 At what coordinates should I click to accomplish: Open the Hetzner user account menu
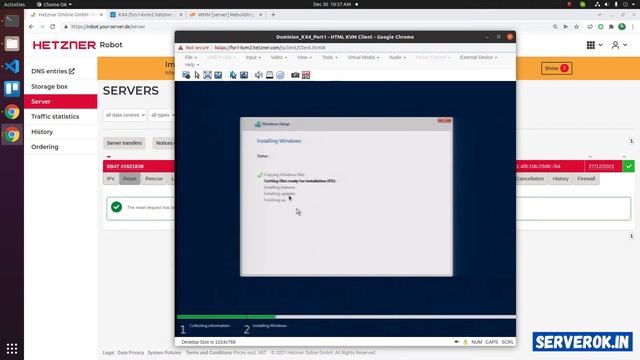tap(619, 45)
